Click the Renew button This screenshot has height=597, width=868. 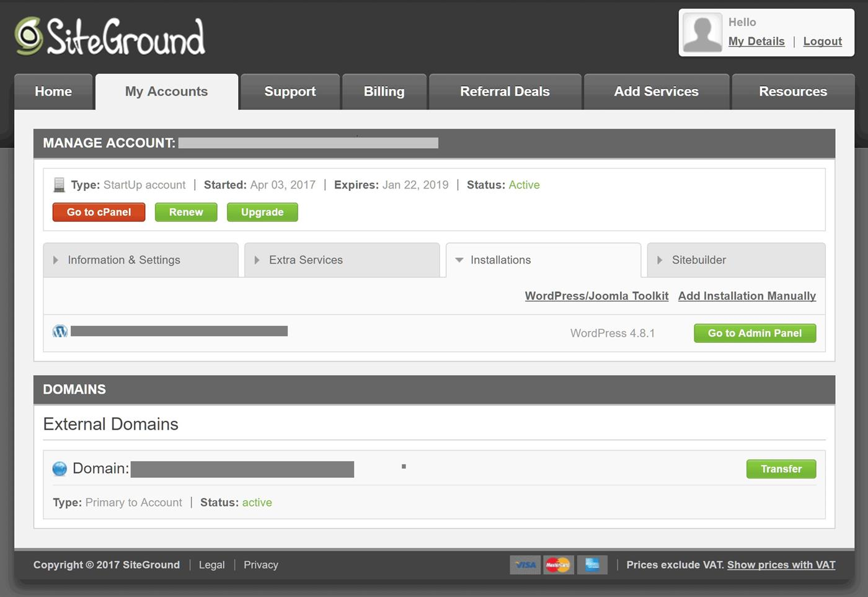click(186, 212)
